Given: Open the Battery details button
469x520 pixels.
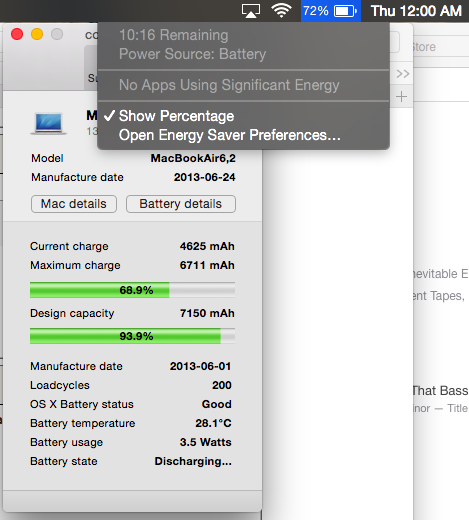Looking at the screenshot, I should click(x=181, y=204).
